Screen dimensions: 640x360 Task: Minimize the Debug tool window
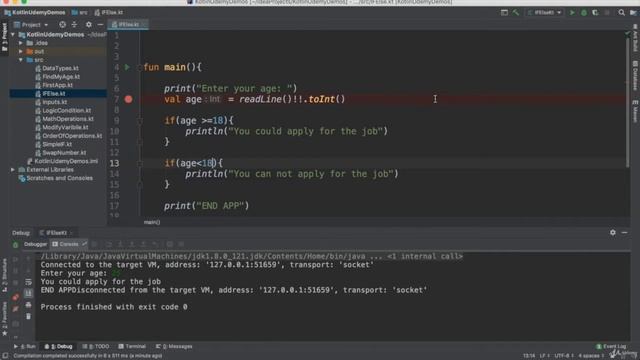coord(624,232)
